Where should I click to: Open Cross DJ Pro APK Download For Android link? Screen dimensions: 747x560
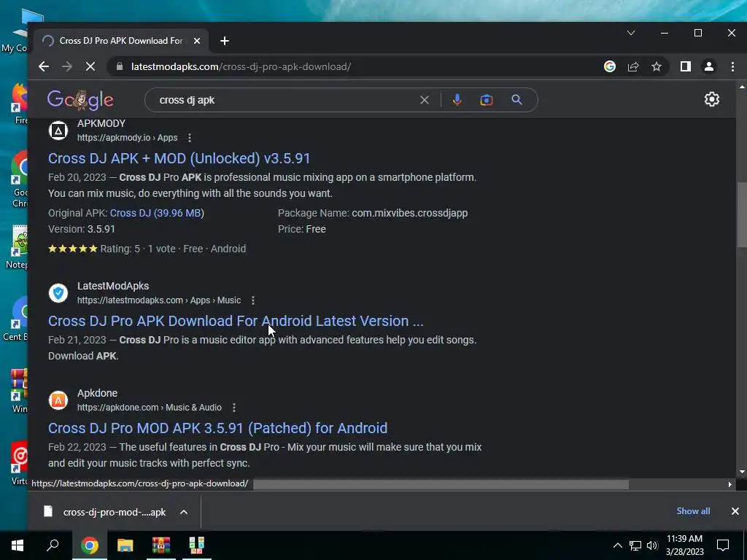coord(236,321)
